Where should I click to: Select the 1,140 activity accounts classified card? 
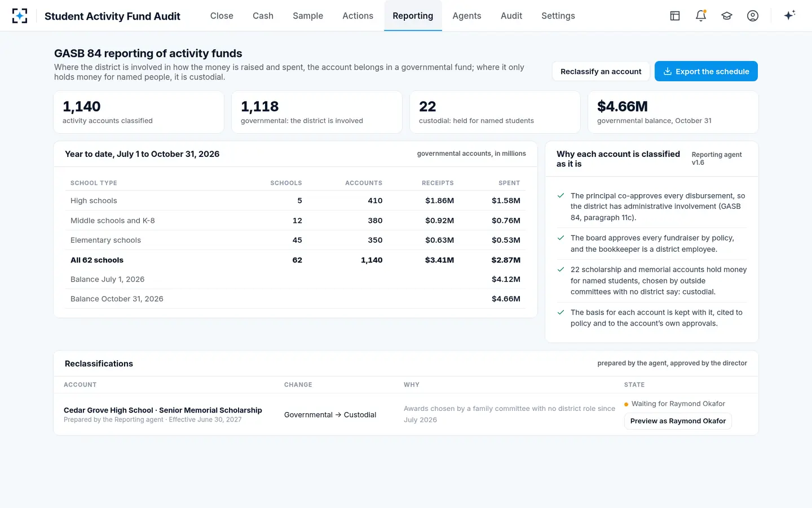point(139,112)
